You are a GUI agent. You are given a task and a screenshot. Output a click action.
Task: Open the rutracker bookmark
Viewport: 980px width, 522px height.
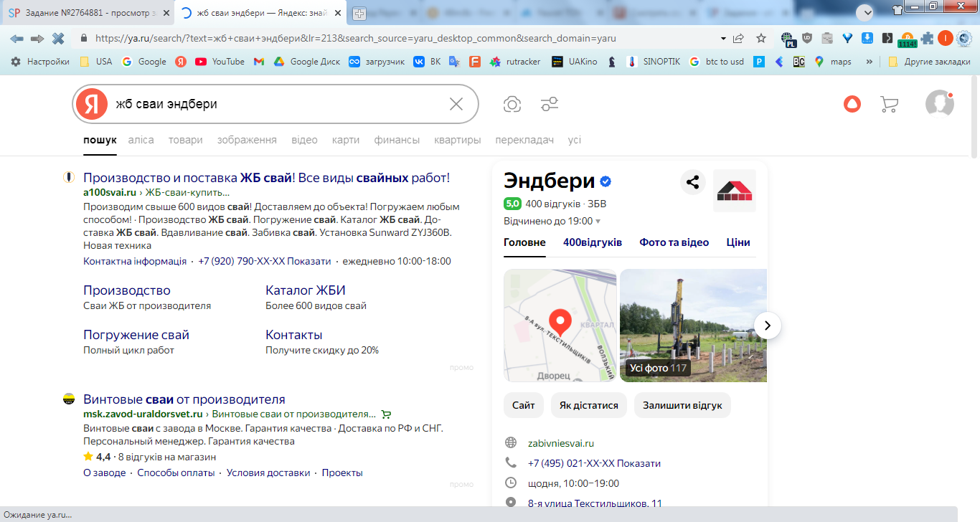click(x=514, y=62)
